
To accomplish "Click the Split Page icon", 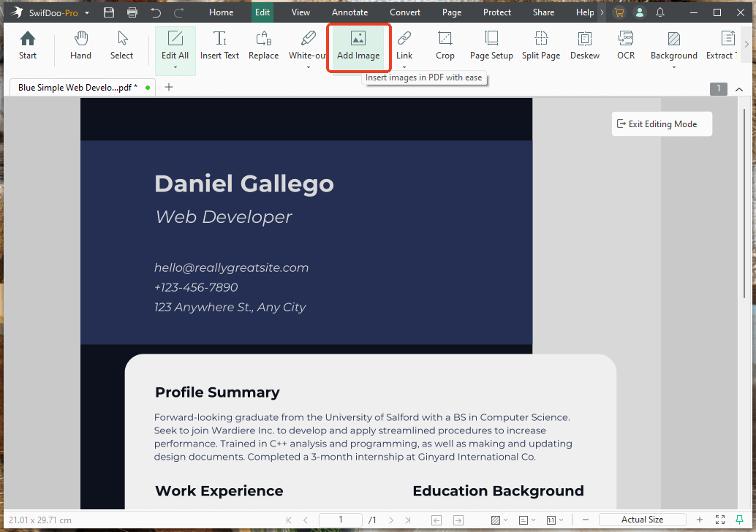I will click(540, 46).
